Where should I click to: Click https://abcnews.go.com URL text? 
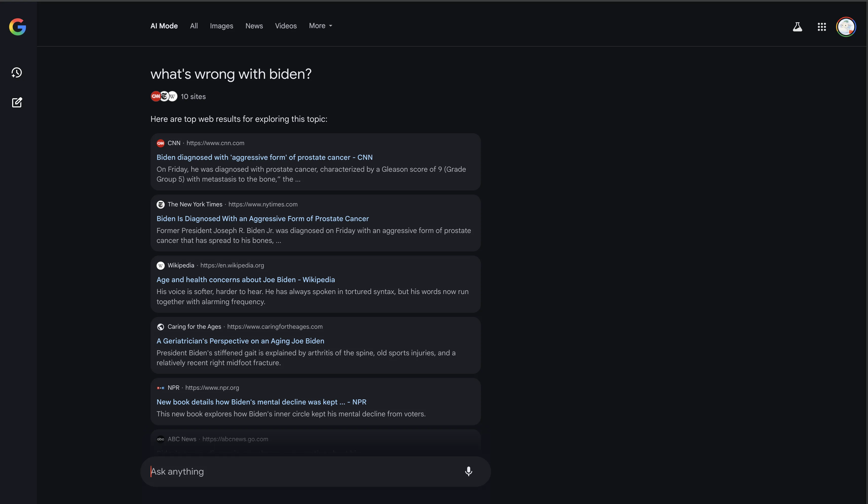(235, 439)
